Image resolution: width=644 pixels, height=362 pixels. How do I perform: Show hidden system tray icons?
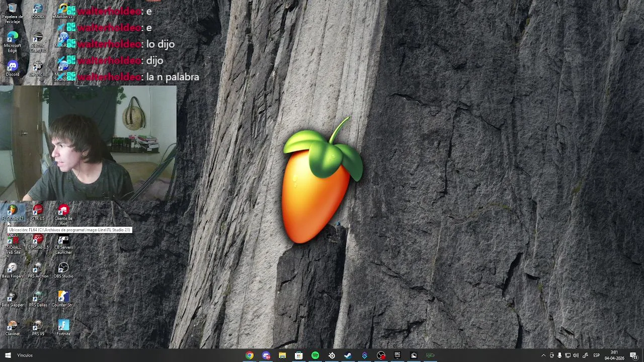pyautogui.click(x=543, y=355)
